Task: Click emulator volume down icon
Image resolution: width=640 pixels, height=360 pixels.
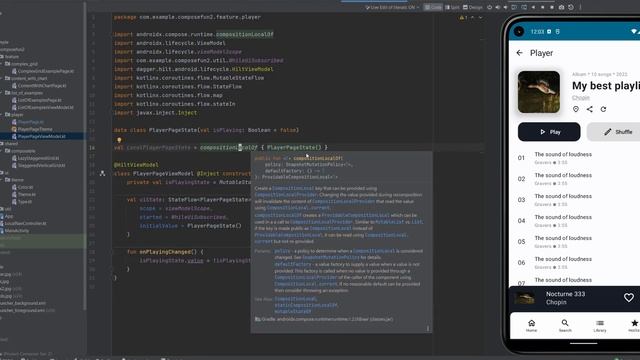Action: (x=505, y=7)
